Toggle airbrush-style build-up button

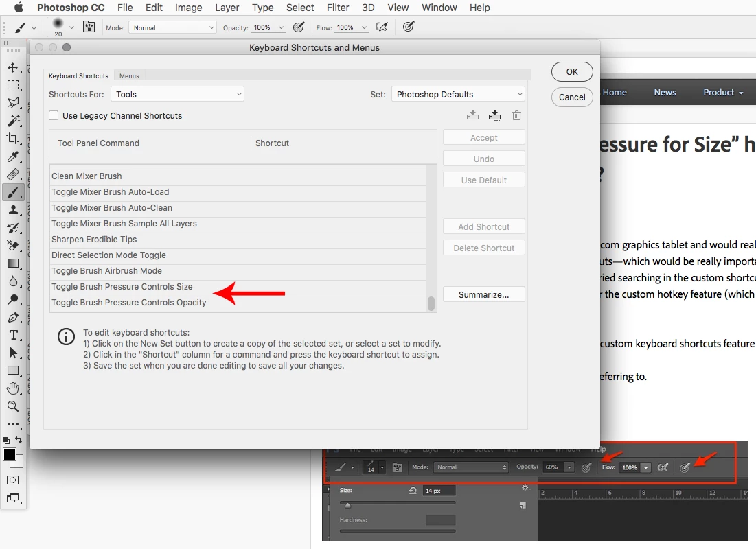pos(381,27)
